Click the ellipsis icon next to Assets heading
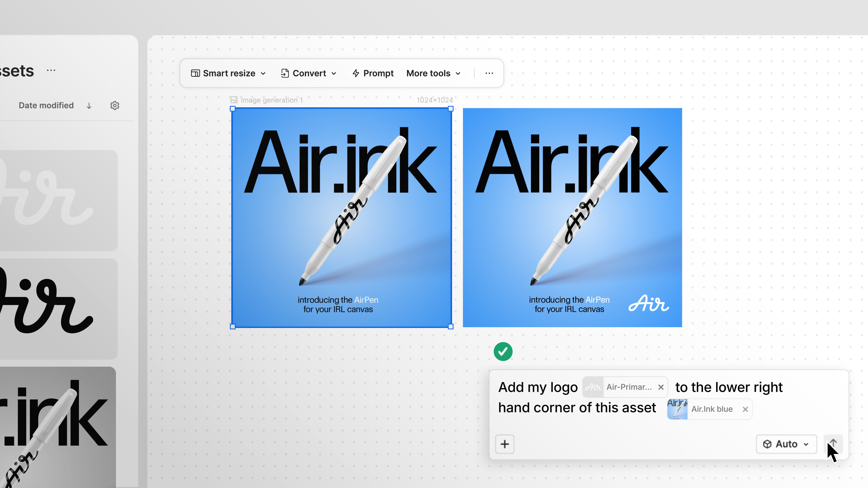 tap(51, 70)
